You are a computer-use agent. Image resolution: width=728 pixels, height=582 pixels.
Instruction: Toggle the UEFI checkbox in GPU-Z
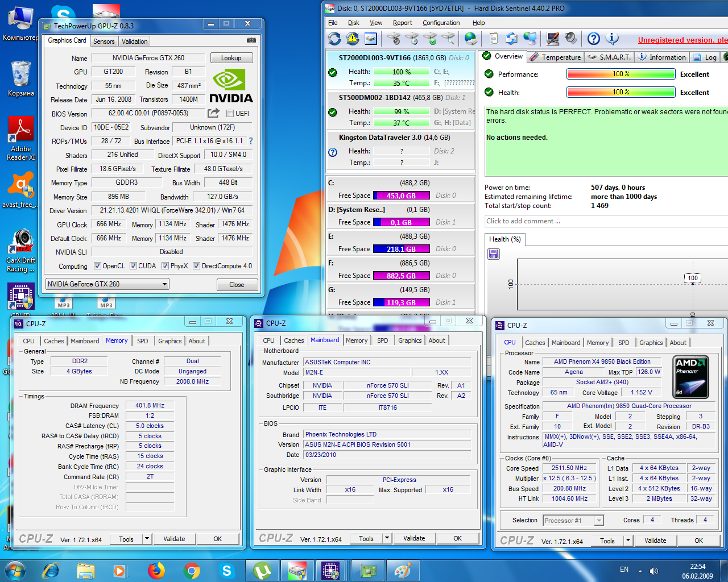pyautogui.click(x=230, y=114)
